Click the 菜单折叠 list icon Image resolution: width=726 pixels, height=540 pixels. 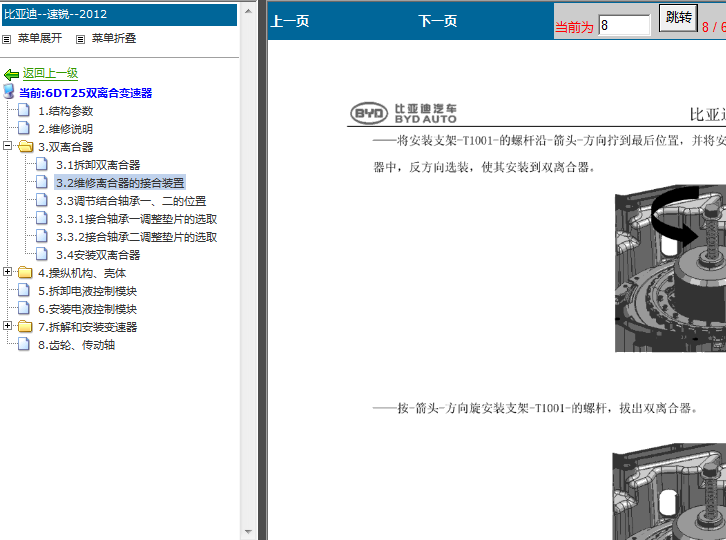tap(81, 39)
